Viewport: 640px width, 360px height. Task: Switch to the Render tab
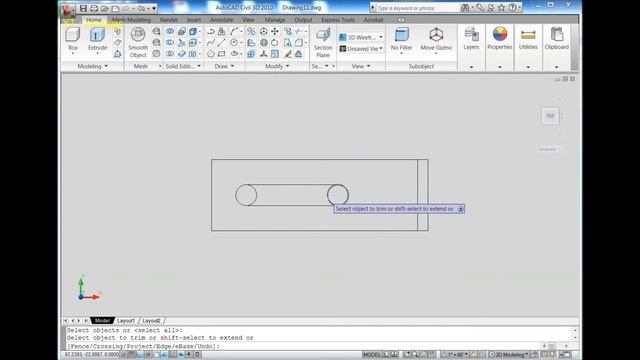169,20
